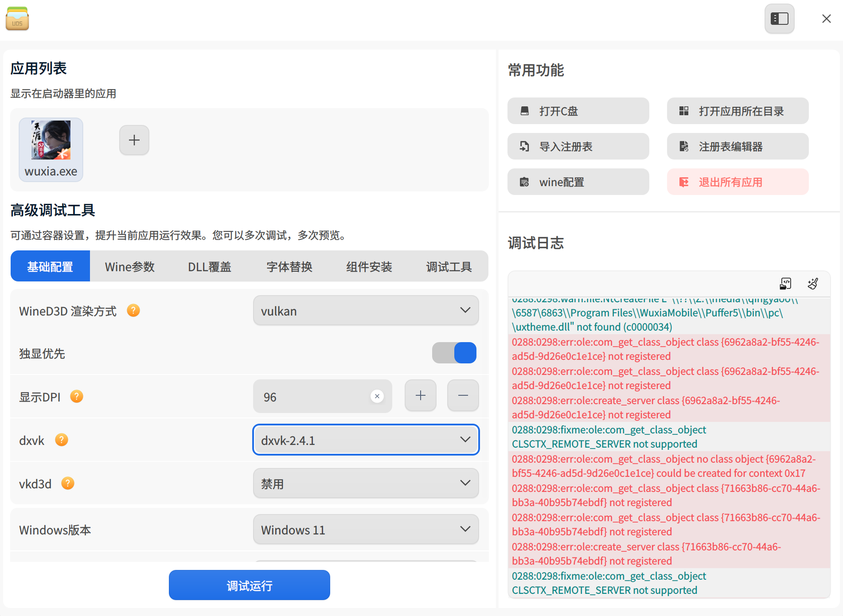Click the DPI value field showing 96
Viewport: 843px width, 616px height.
pyautogui.click(x=322, y=396)
